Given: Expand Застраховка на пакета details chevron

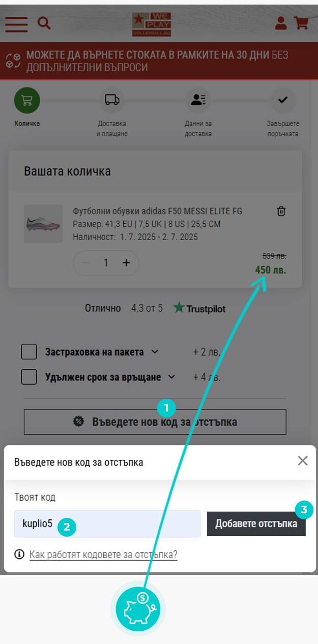Looking at the screenshot, I should (x=155, y=352).
